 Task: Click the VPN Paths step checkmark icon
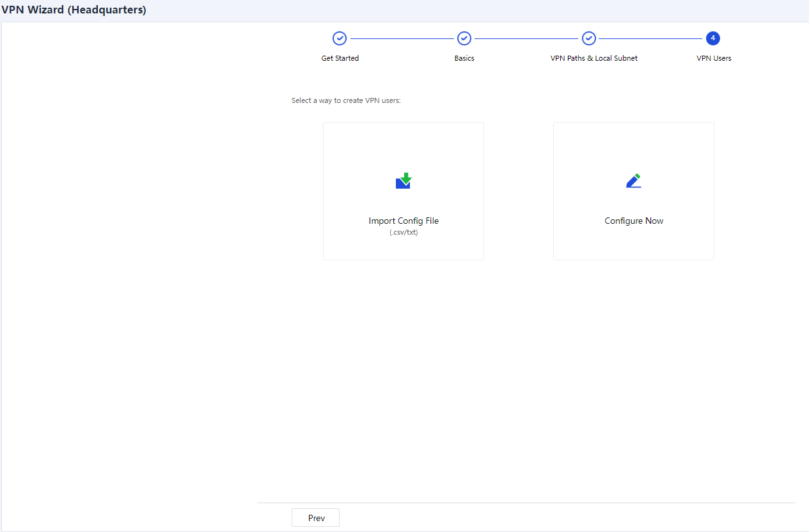(x=589, y=38)
